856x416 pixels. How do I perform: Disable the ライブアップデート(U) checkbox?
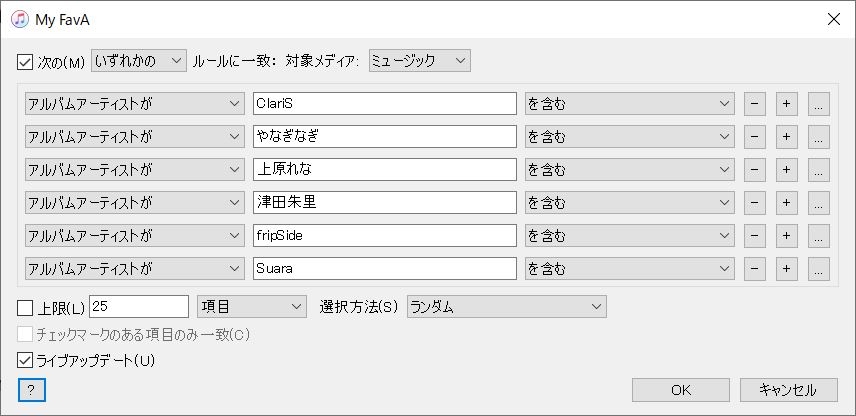pyautogui.click(x=25, y=360)
